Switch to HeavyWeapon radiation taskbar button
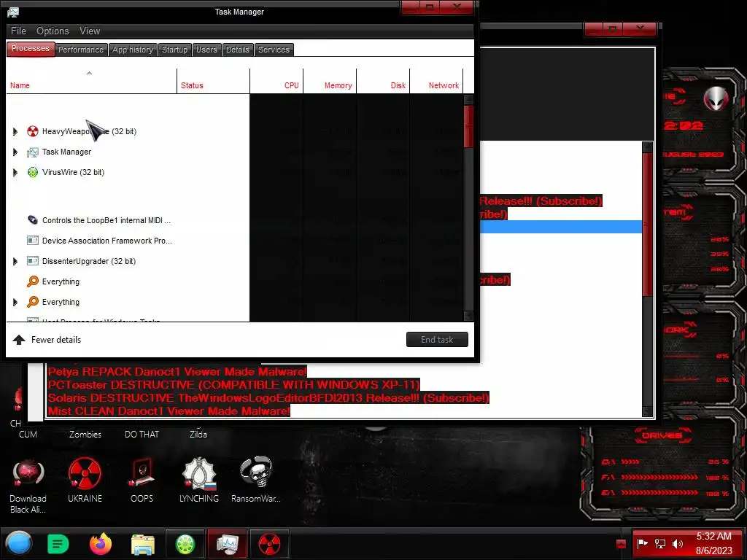 coord(270,544)
